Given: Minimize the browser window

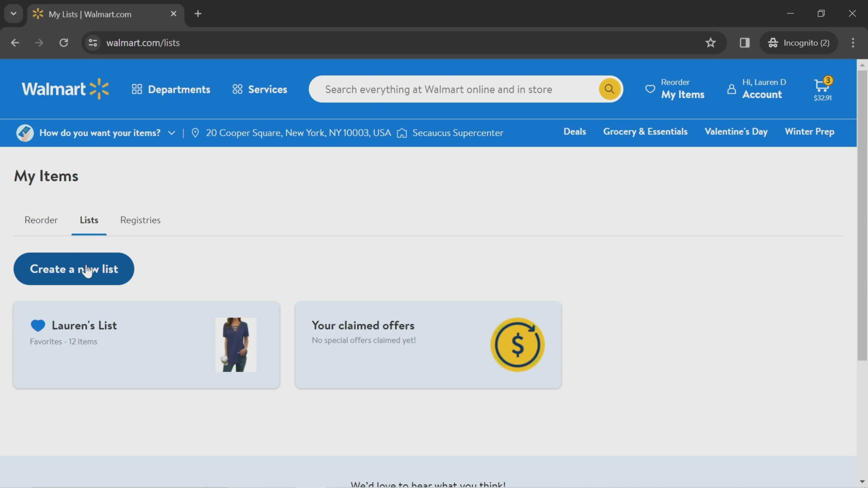Looking at the screenshot, I should (x=790, y=14).
